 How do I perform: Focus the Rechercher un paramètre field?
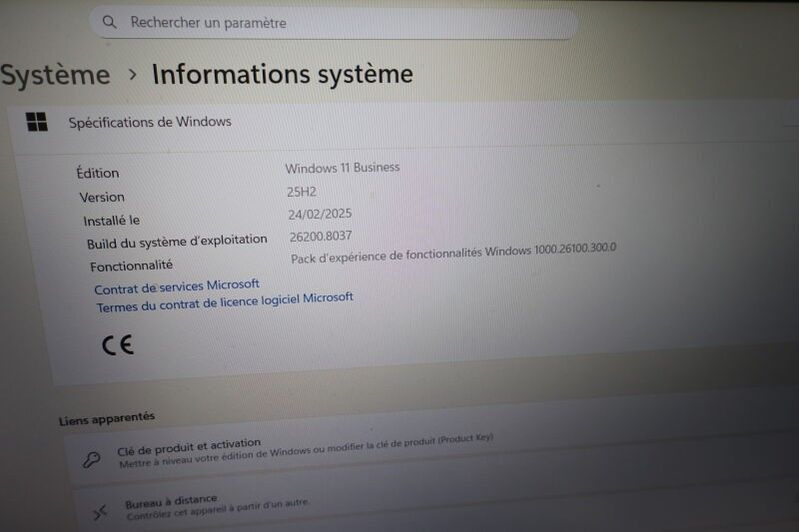point(334,23)
